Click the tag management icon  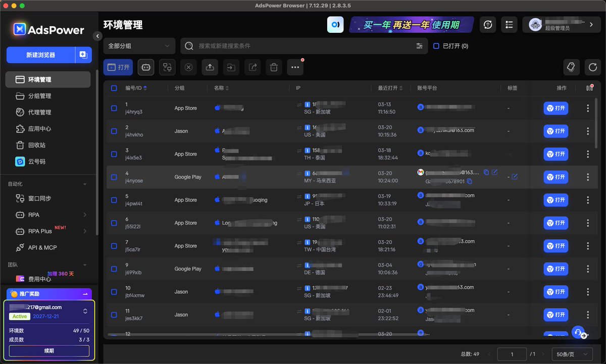[x=571, y=67]
